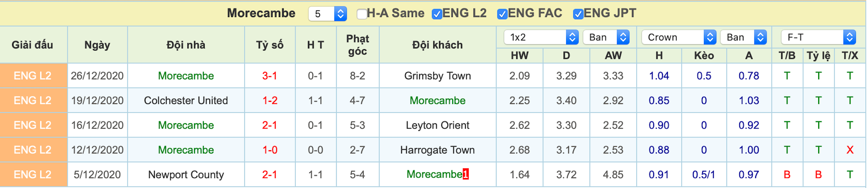This screenshot has height=188, width=868.
Task: Open Grimsby Town team link
Action: [438, 76]
